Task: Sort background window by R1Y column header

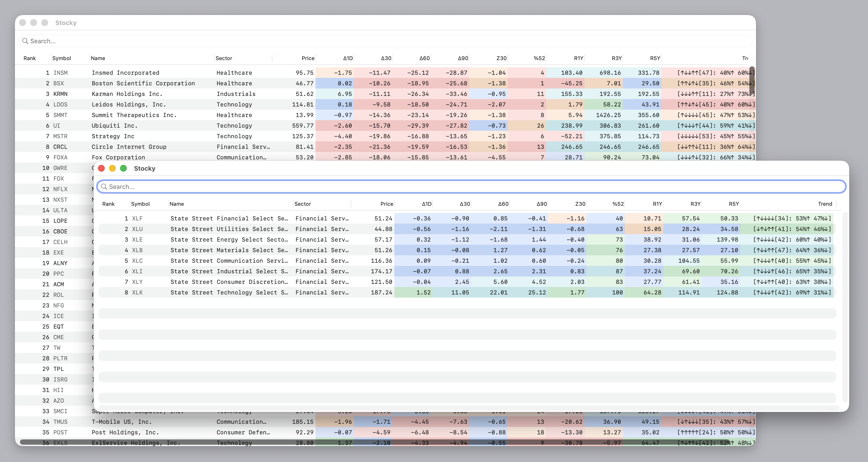Action: click(579, 58)
